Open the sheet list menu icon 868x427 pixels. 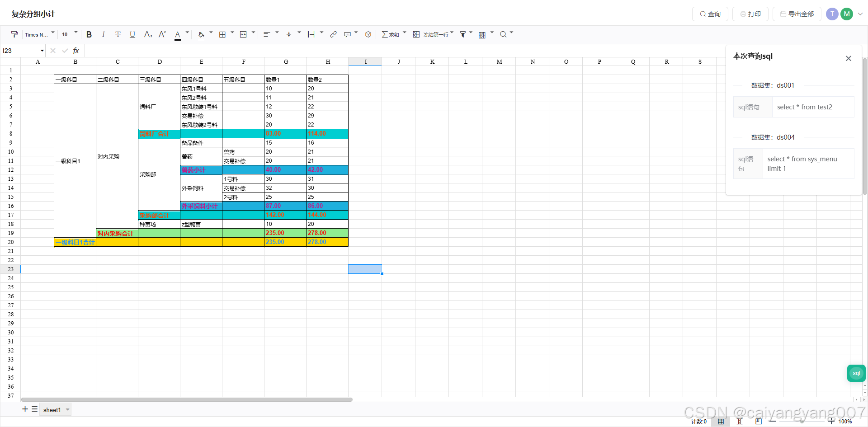pos(34,409)
